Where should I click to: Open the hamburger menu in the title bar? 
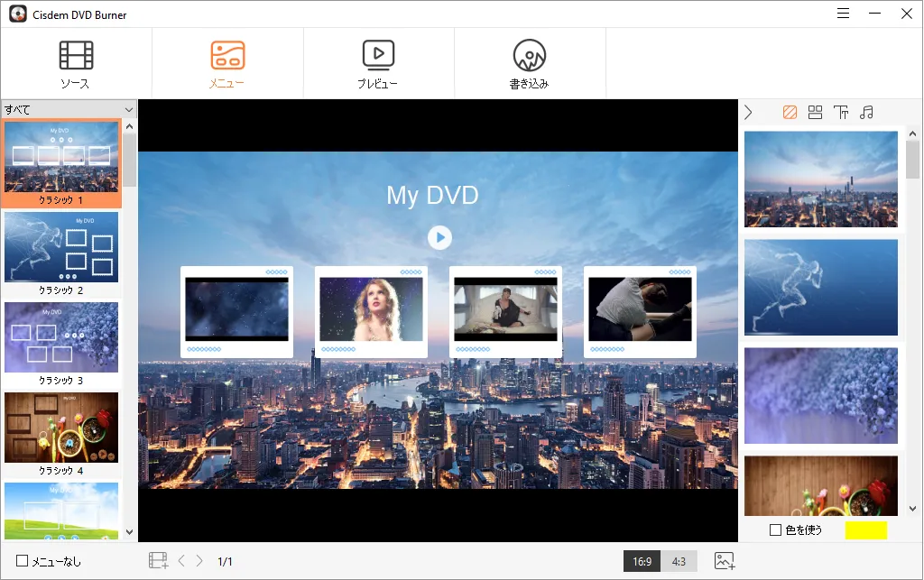(x=843, y=14)
